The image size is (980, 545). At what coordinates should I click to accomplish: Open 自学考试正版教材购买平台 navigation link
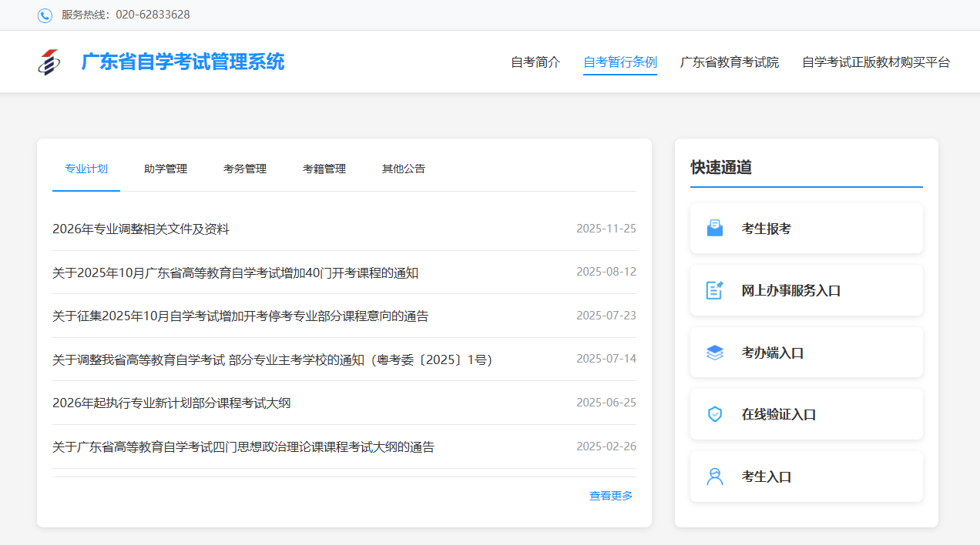coord(876,62)
